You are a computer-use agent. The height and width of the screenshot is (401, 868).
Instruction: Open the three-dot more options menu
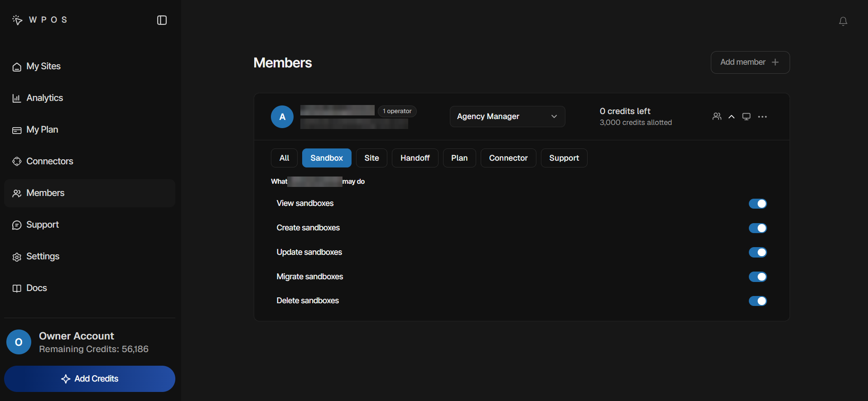tap(762, 117)
